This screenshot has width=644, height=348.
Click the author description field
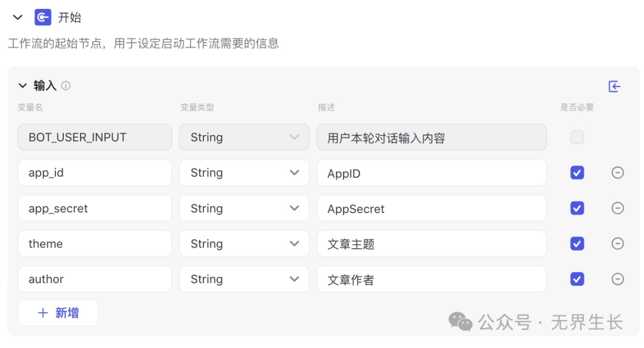pyautogui.click(x=431, y=279)
